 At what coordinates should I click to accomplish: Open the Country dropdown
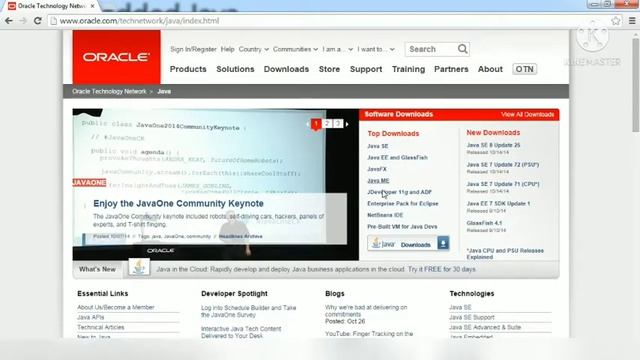click(253, 49)
